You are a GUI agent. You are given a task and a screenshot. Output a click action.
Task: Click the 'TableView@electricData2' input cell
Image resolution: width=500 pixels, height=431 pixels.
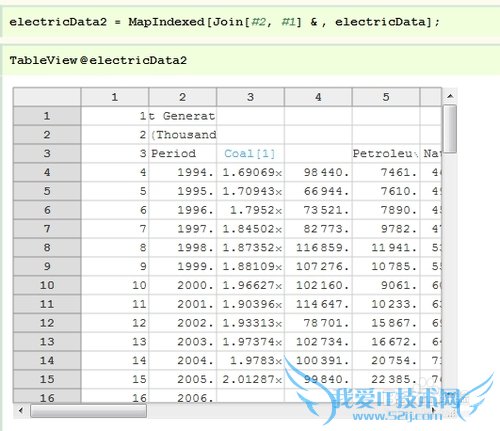click(251, 60)
